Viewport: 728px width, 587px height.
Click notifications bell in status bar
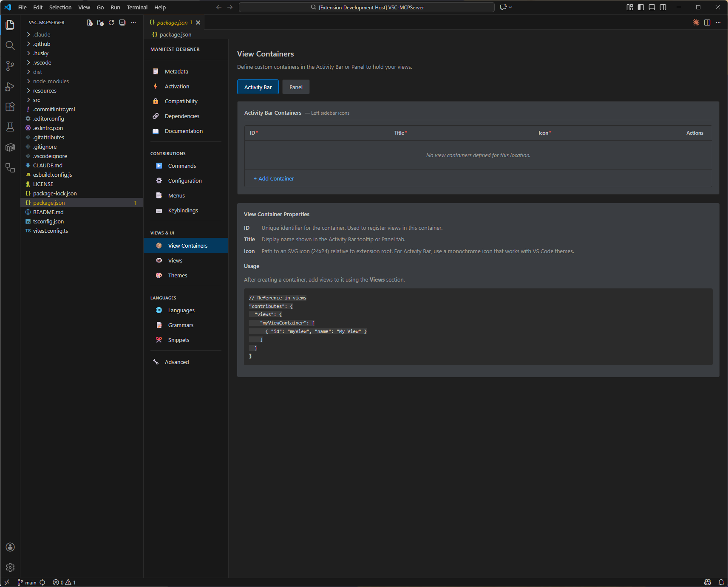coord(721,582)
